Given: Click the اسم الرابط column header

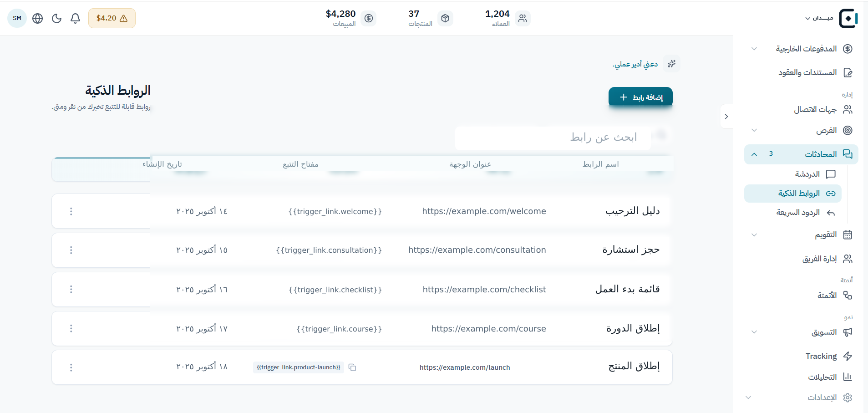Looking at the screenshot, I should (601, 164).
